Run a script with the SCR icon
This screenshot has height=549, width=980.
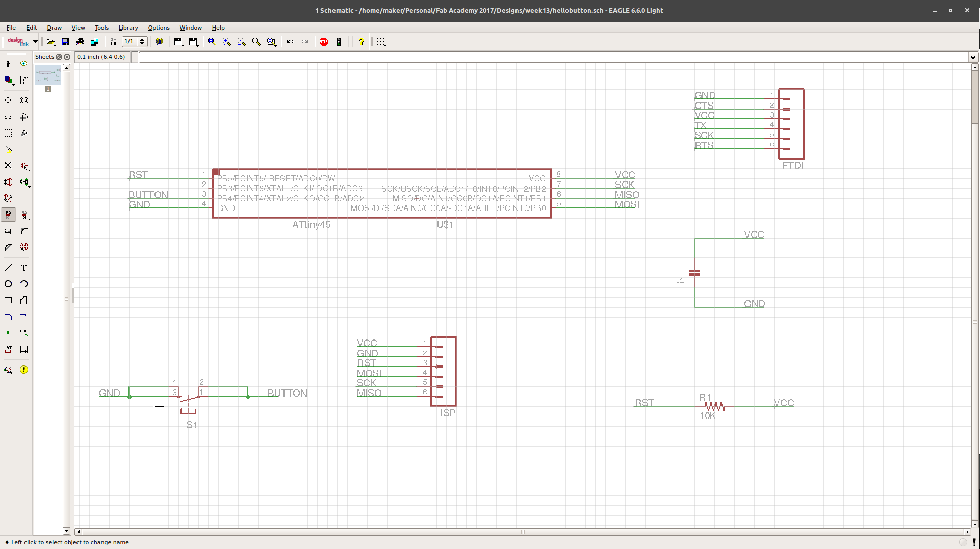point(178,42)
